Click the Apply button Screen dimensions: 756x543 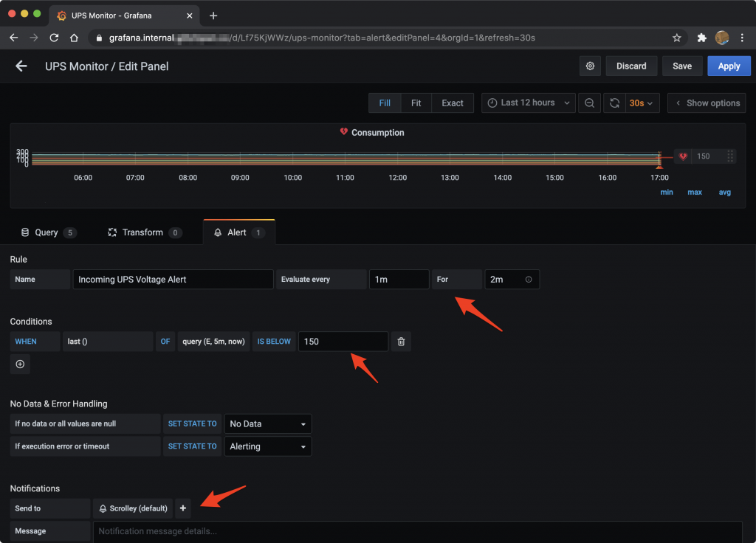point(728,66)
